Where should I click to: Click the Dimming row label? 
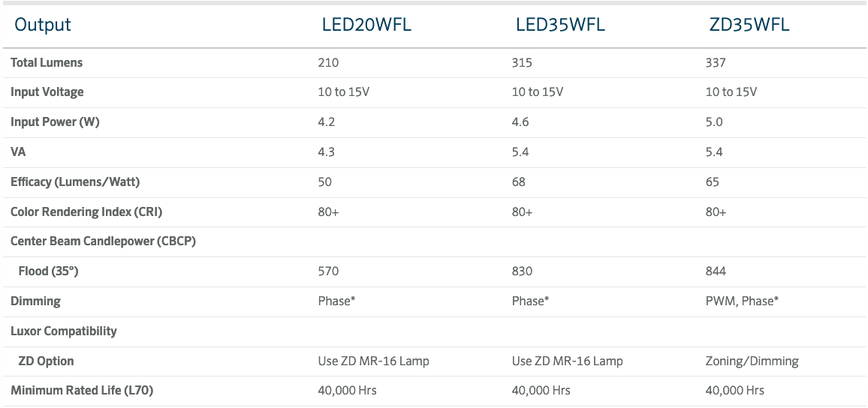(x=35, y=301)
